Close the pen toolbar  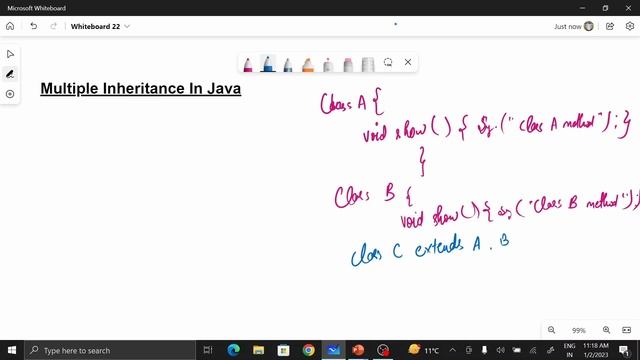[x=408, y=62]
